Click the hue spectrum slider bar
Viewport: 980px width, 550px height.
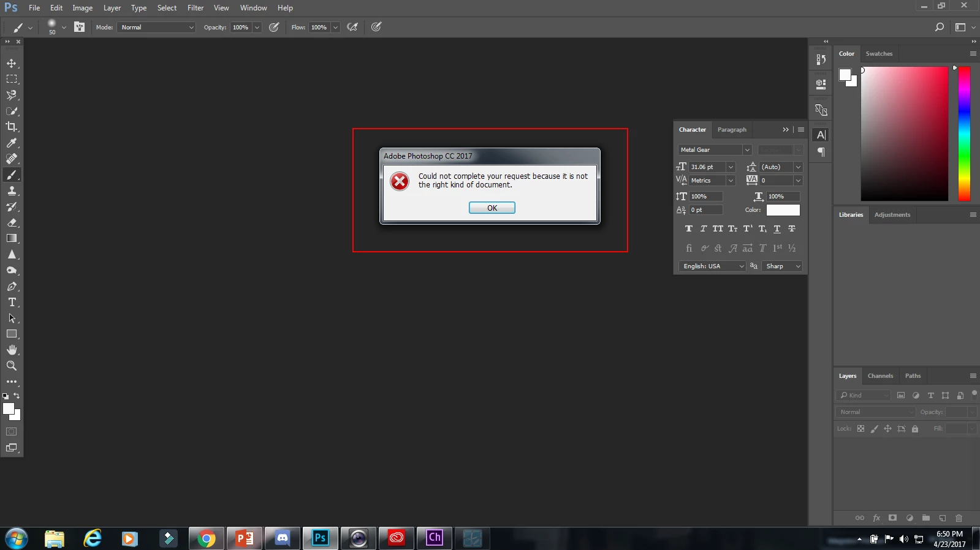point(964,134)
